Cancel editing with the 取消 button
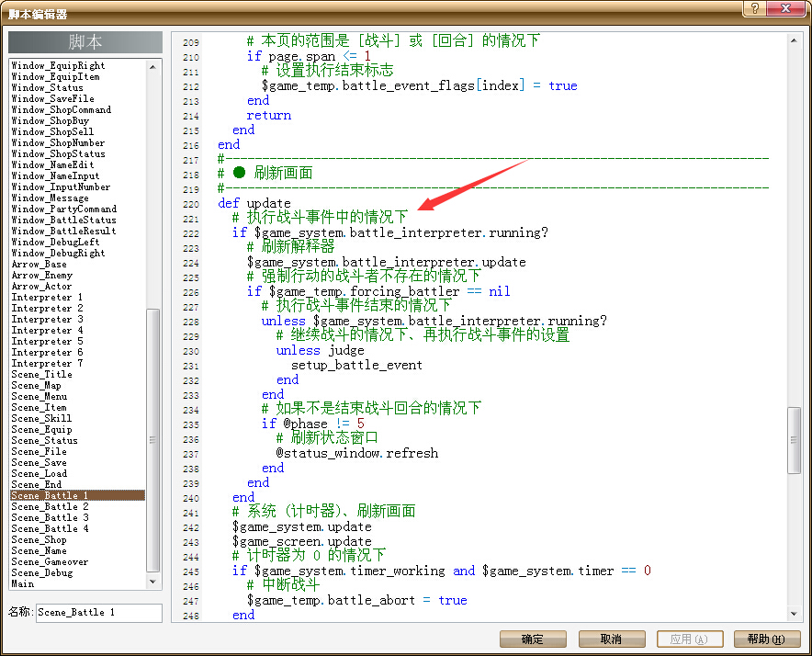This screenshot has height=656, width=812. pos(612,639)
